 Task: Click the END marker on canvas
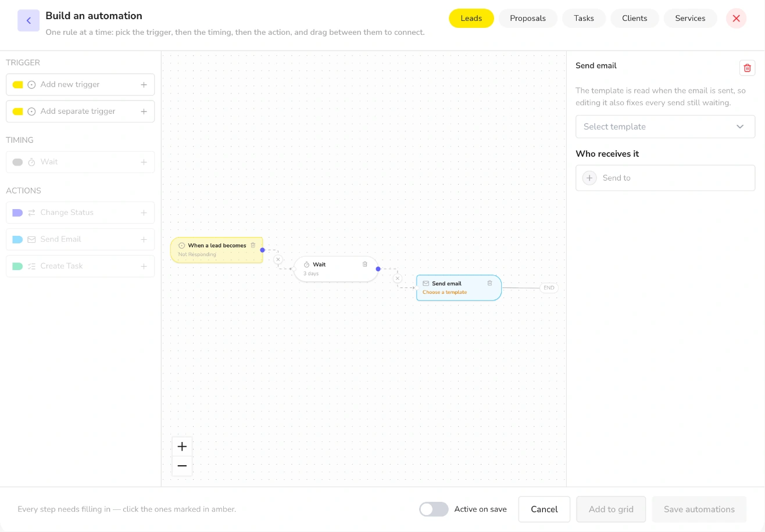(x=549, y=288)
